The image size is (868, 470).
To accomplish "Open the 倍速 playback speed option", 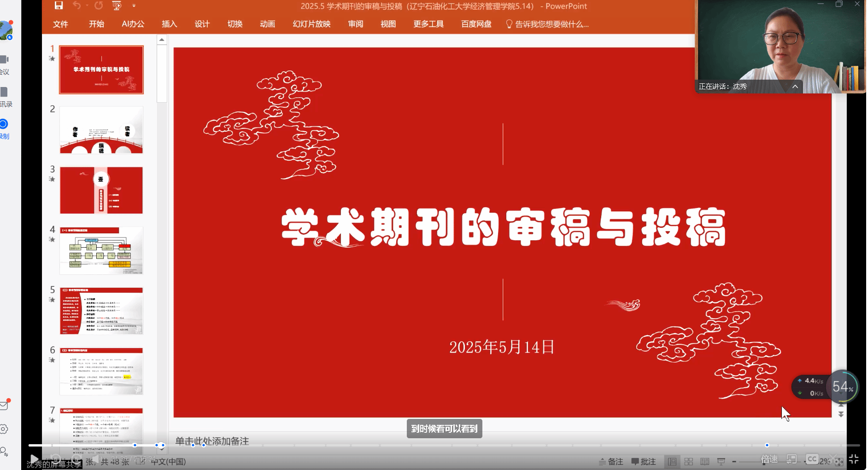I will [769, 459].
